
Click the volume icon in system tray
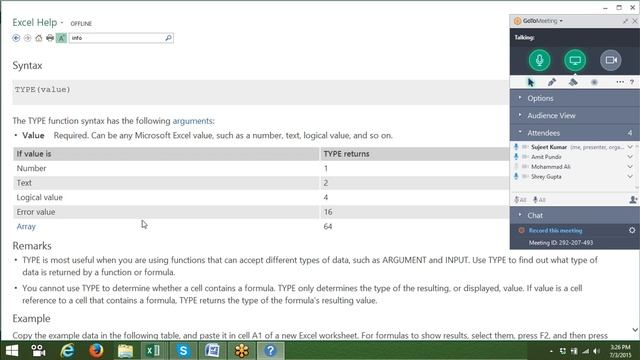pos(596,351)
